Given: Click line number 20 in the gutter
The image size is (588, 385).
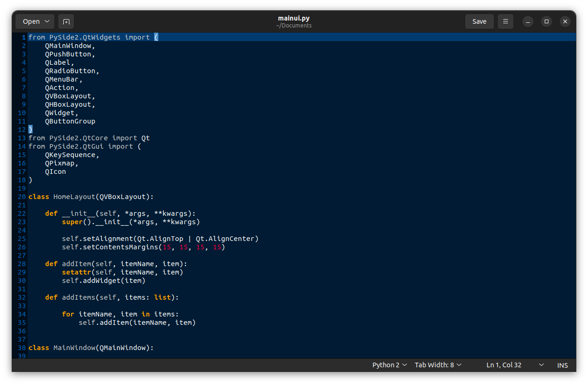Looking at the screenshot, I should 21,196.
